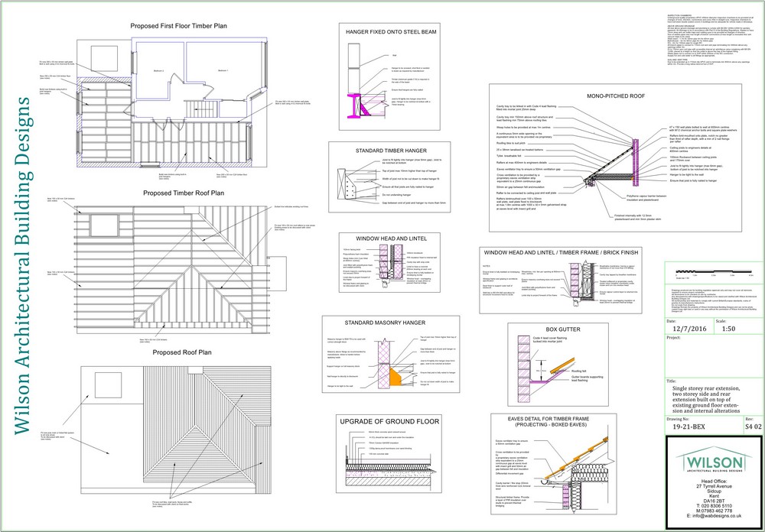Click the mono-pitched roof section drawing
The width and height of the screenshot is (765, 532).
point(612,163)
